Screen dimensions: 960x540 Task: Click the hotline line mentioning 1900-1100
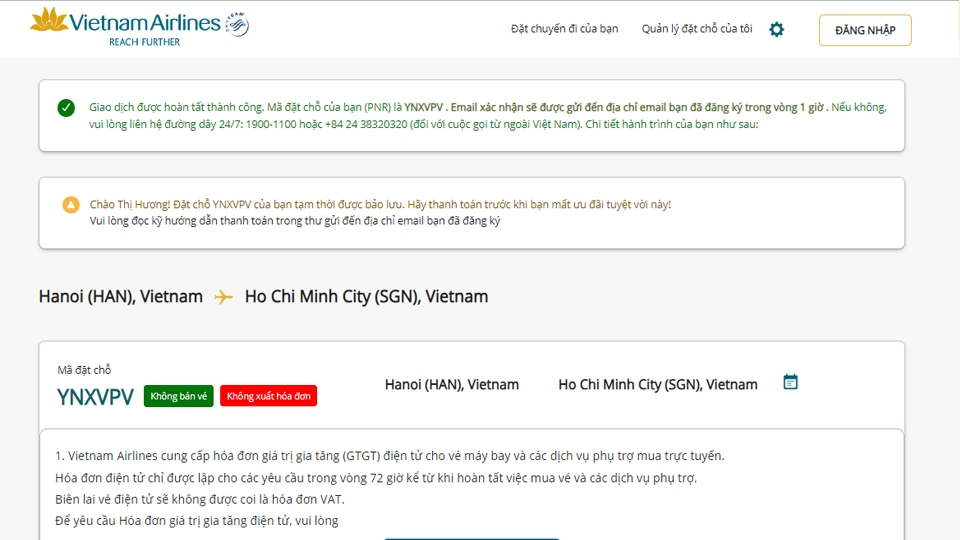(424, 124)
